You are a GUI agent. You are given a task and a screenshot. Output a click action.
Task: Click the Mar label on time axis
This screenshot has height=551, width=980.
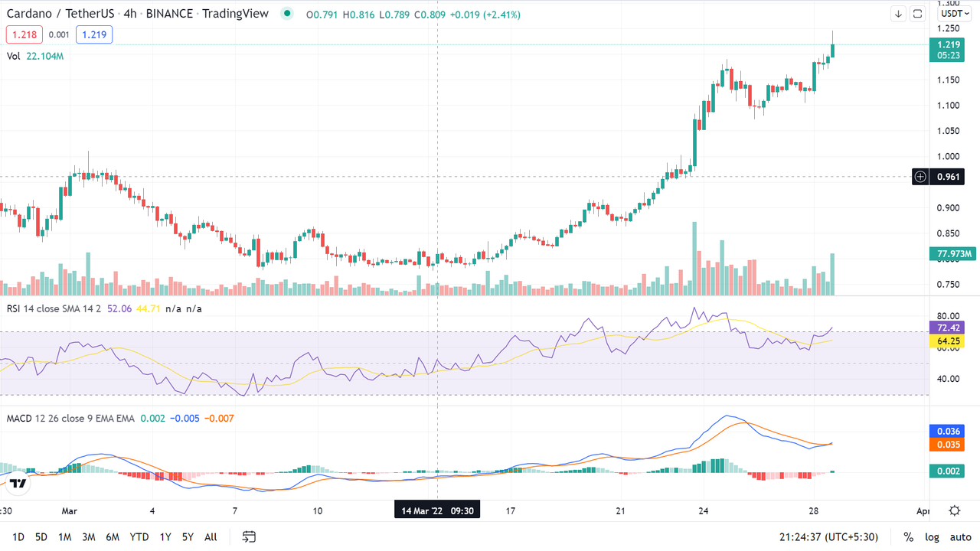coord(70,510)
